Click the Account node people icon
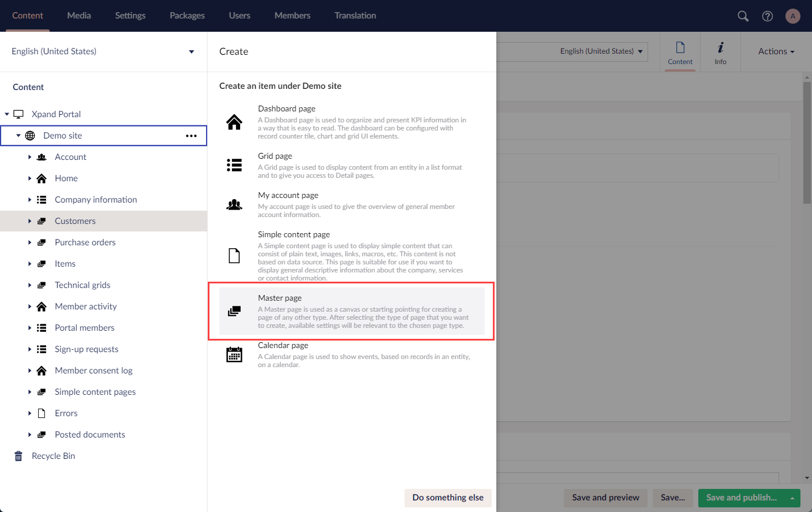Screen dimensions: 812x512 pos(42,157)
